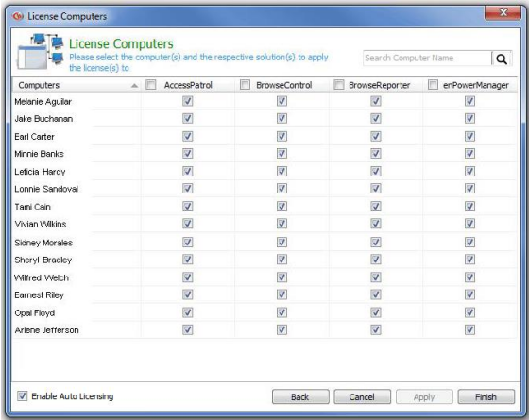Focus the Search Computer Name field

[427, 59]
